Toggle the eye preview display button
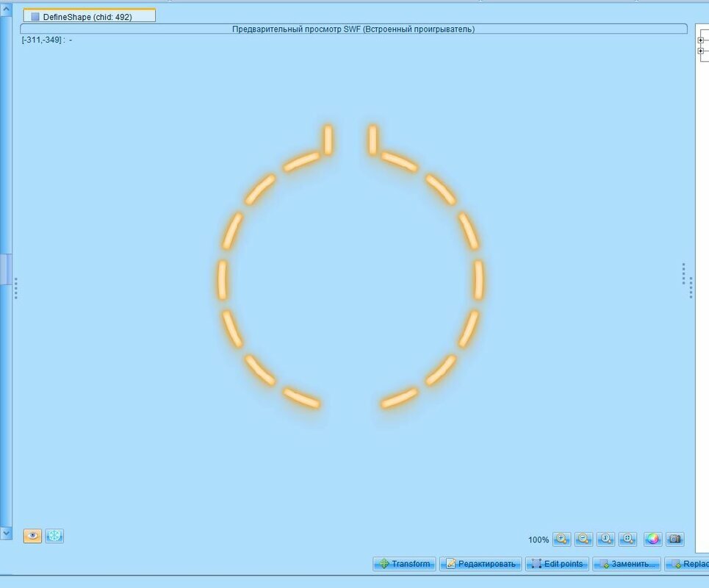Screen dimensions: 709x588 pyautogui.click(x=32, y=536)
